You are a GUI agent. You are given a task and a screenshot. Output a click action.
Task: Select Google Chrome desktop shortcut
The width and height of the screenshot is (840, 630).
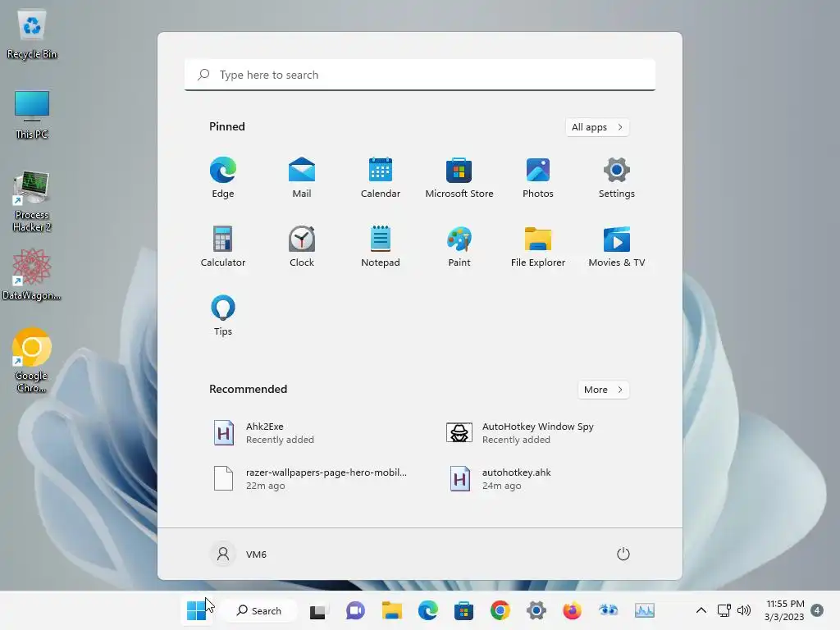32,360
